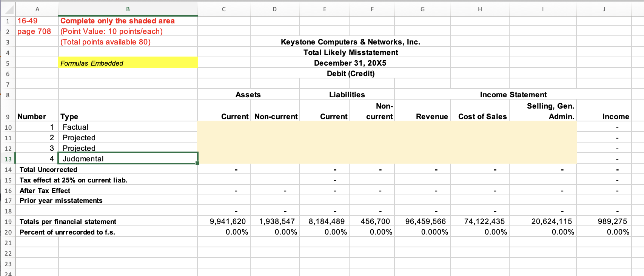Click 'Tax effect at 25% on current liab.'
This screenshot has height=276, width=644.
point(73,180)
